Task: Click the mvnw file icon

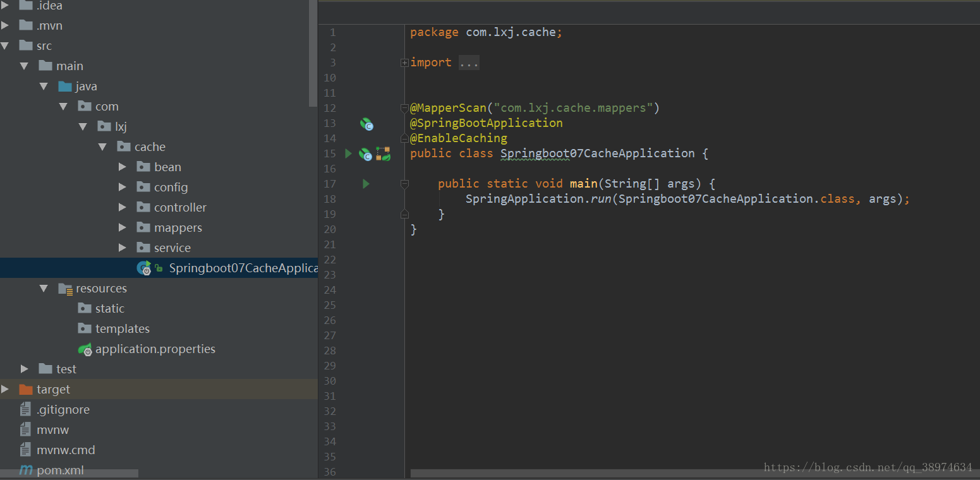Action: pos(25,429)
